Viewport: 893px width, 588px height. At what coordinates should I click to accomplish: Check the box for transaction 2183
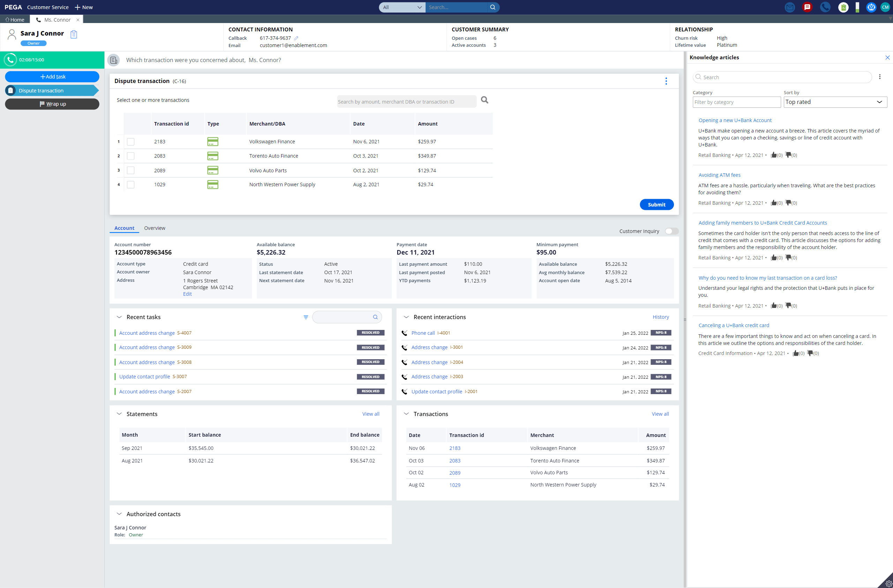[130, 142]
